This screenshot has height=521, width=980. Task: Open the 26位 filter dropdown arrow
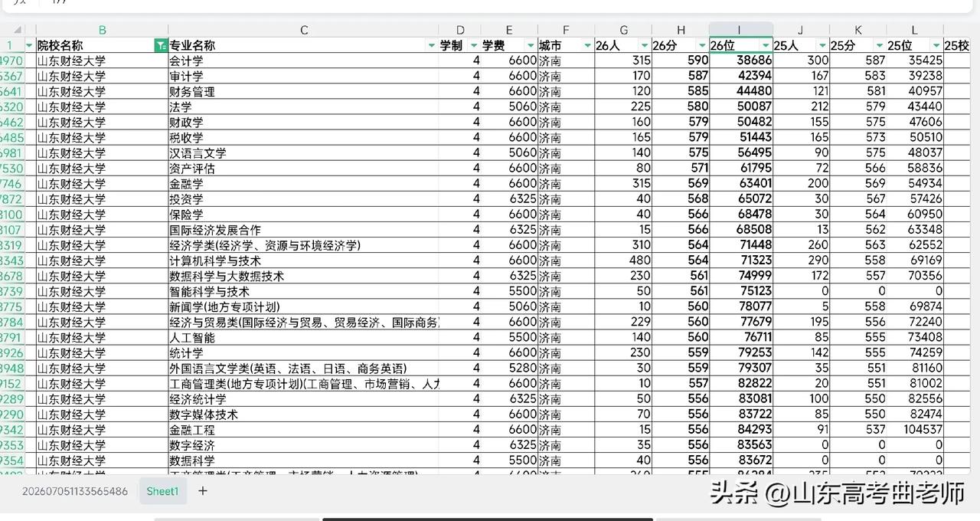765,46
